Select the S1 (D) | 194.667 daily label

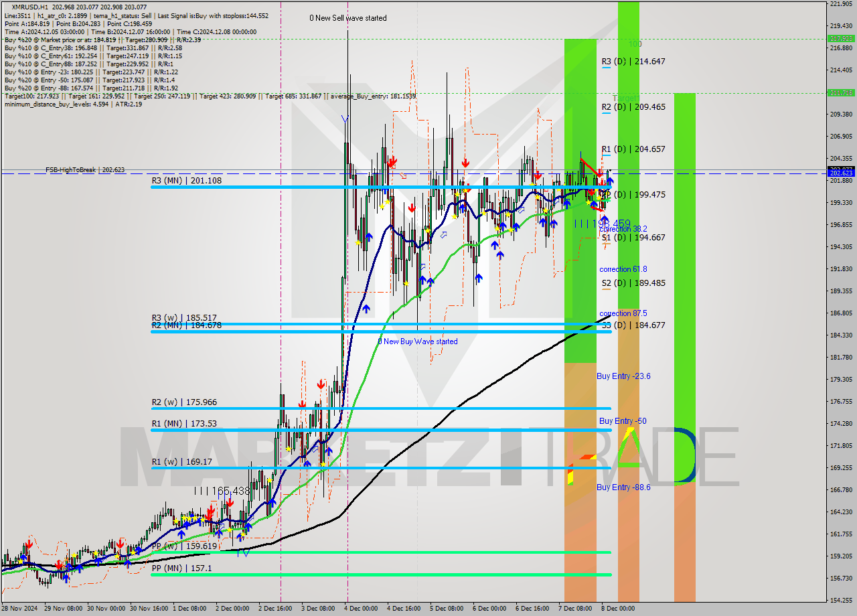633,237
